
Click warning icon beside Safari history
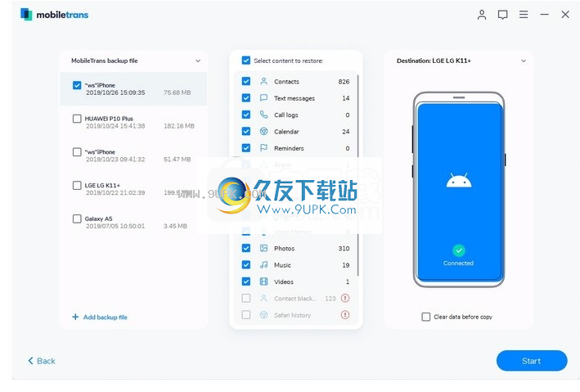[x=344, y=314]
